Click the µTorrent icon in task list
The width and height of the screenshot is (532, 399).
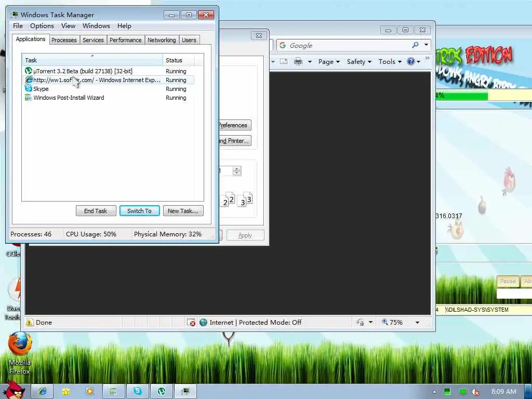[29, 71]
